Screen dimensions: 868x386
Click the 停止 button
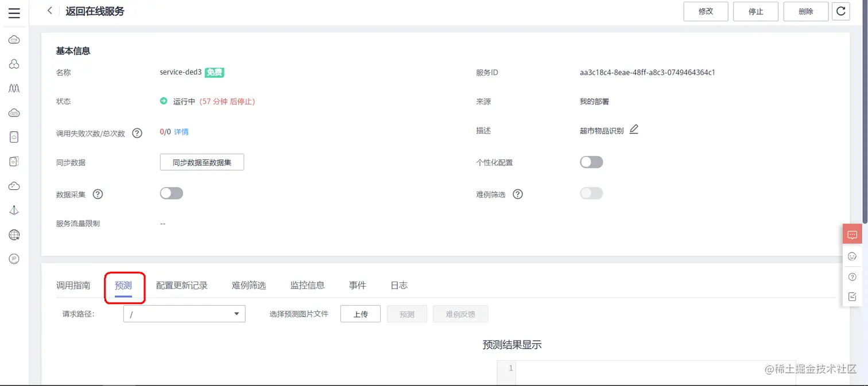[x=755, y=11]
